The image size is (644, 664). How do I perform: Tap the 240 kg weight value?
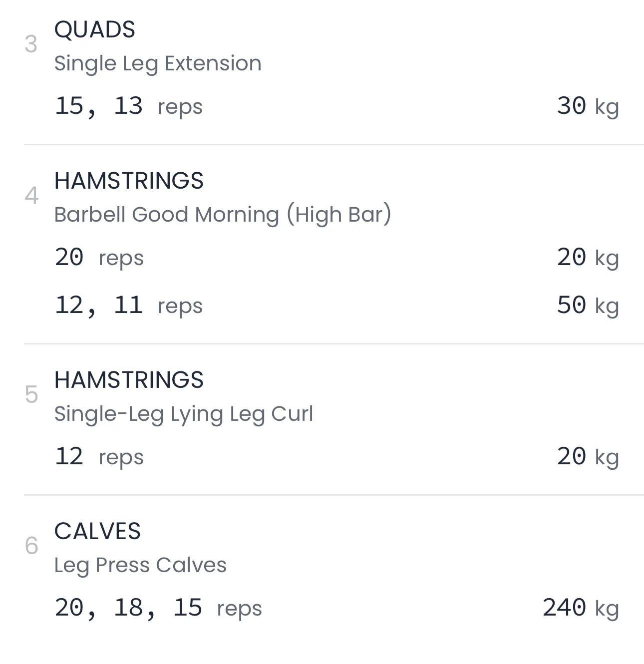tap(581, 608)
